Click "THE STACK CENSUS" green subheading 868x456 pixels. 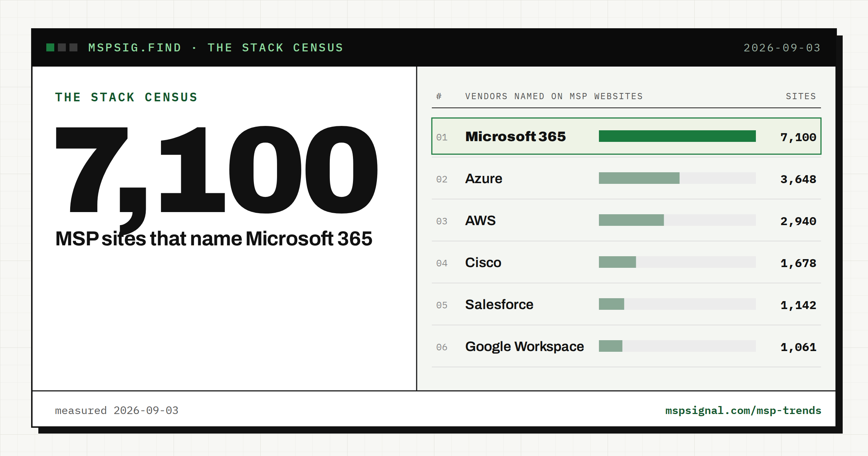click(x=126, y=97)
